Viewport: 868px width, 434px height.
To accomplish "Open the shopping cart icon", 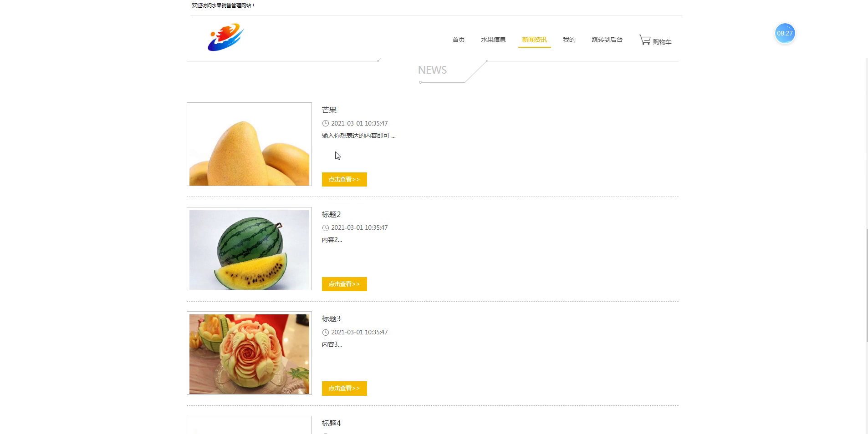I will pyautogui.click(x=645, y=40).
